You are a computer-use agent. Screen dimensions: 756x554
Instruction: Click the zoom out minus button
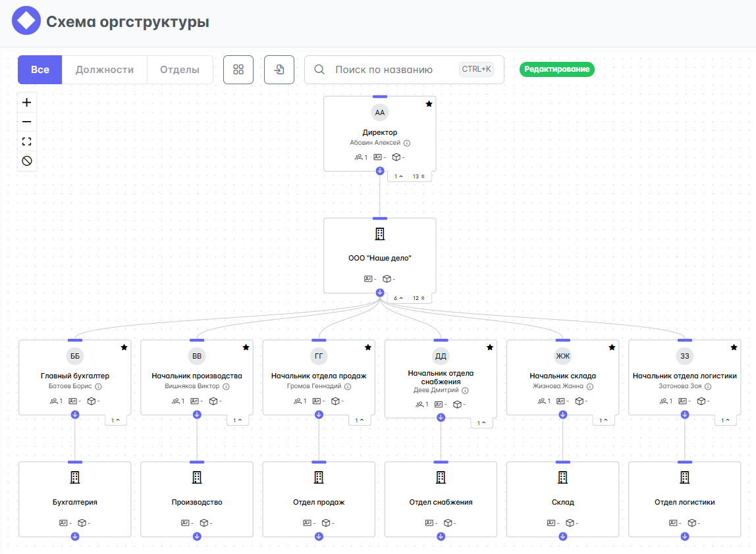27,122
